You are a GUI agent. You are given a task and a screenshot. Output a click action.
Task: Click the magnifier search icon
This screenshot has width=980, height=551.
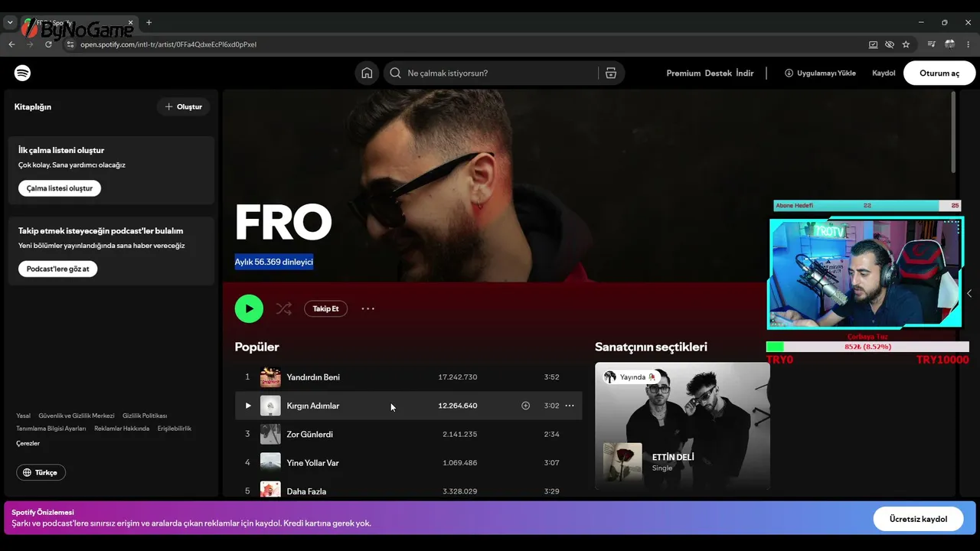[x=395, y=73]
